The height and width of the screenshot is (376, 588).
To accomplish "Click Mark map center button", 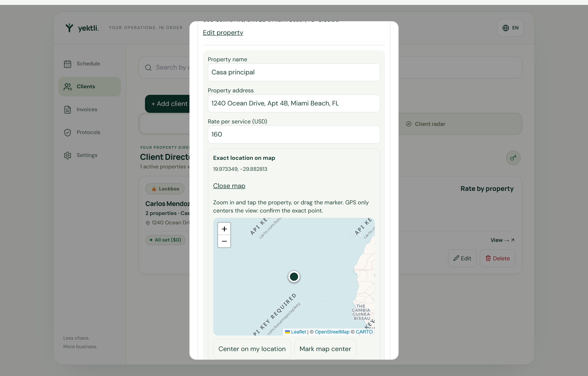I will point(325,349).
